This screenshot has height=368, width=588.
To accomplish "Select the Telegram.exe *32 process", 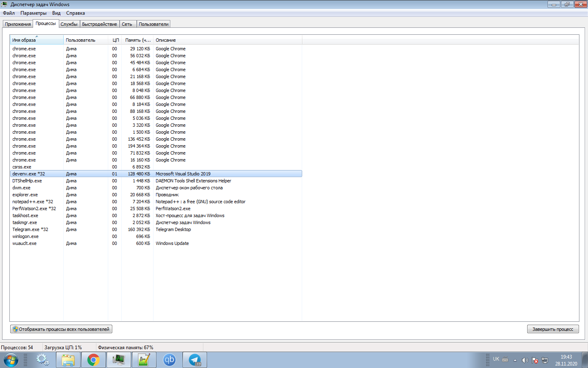I will click(156, 229).
